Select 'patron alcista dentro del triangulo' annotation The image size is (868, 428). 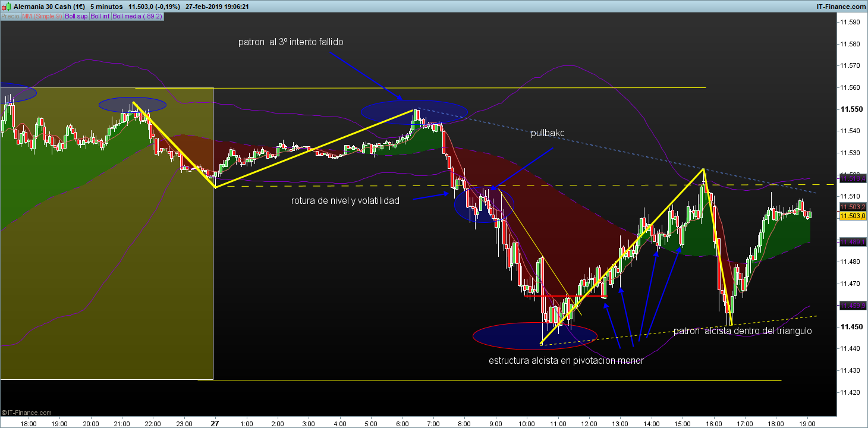pyautogui.click(x=743, y=331)
